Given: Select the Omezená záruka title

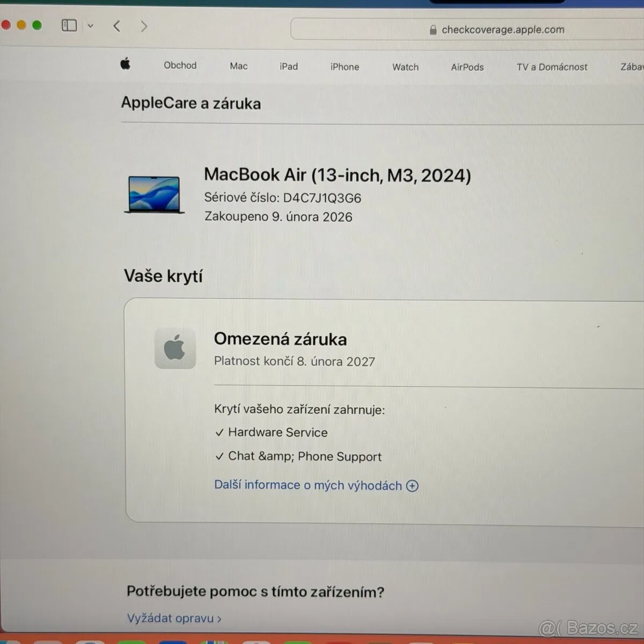Looking at the screenshot, I should pos(280,339).
